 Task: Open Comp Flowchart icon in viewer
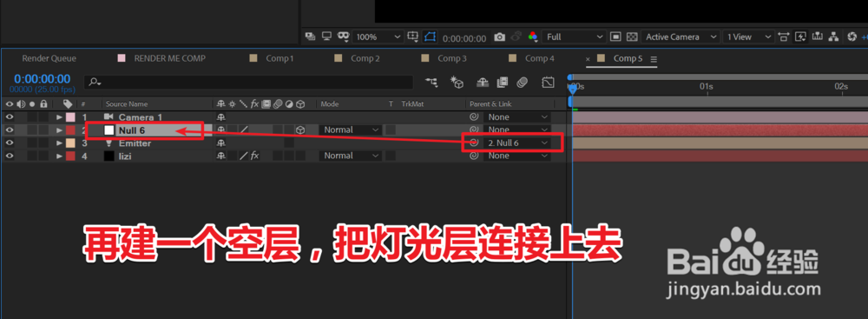coord(834,37)
